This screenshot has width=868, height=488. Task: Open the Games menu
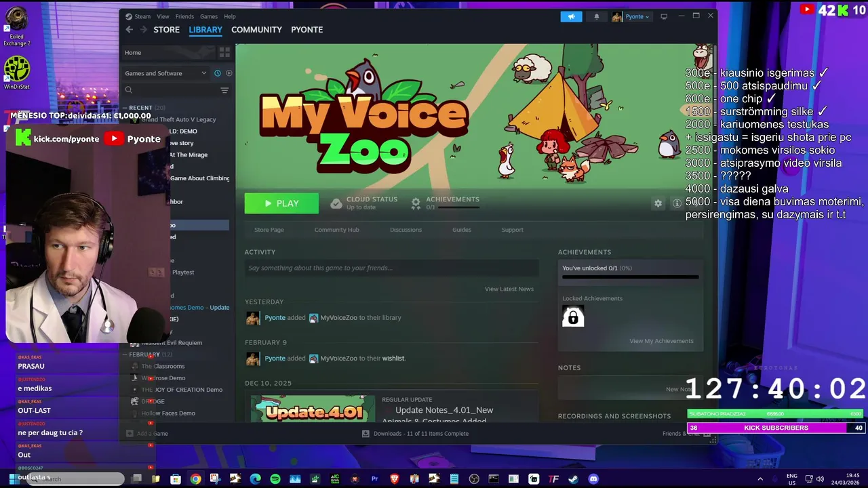point(209,16)
